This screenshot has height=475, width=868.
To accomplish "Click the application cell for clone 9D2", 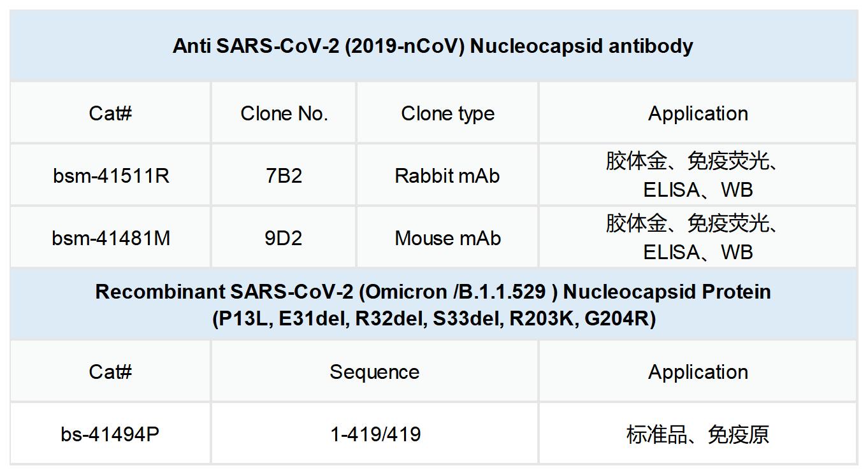I will [698, 238].
